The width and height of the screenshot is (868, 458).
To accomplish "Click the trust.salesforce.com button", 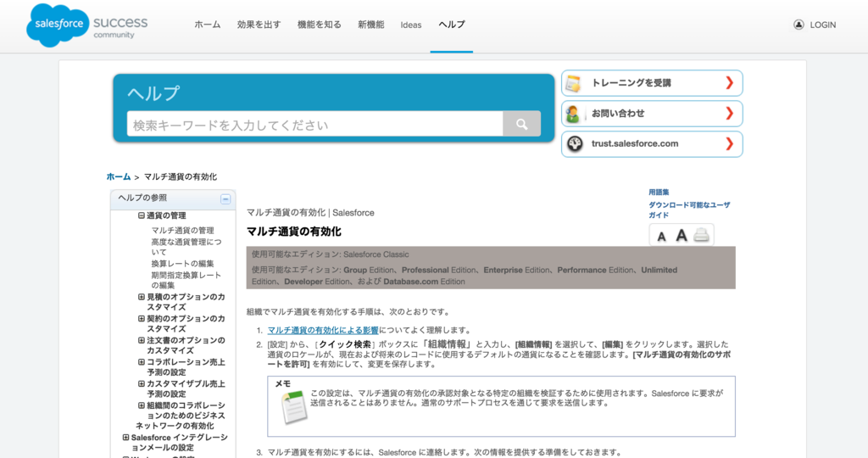I will coord(652,144).
